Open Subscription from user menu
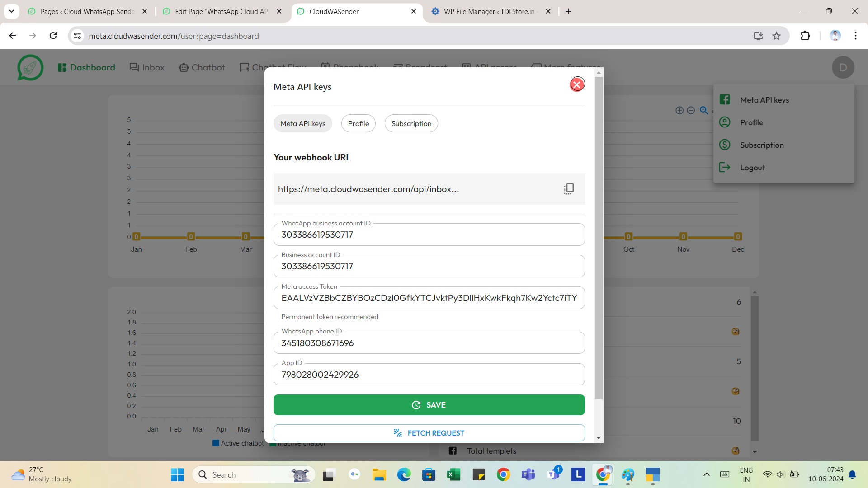868x488 pixels. point(784,145)
